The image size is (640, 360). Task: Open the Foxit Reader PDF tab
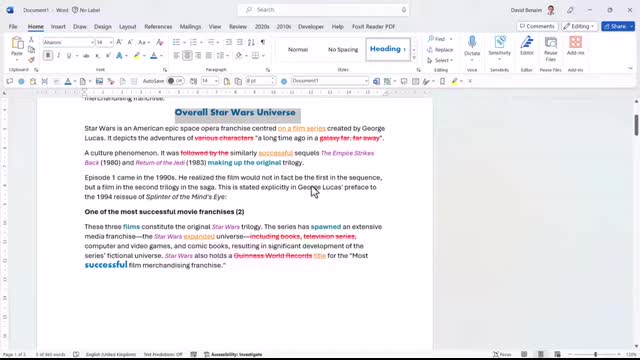(373, 27)
